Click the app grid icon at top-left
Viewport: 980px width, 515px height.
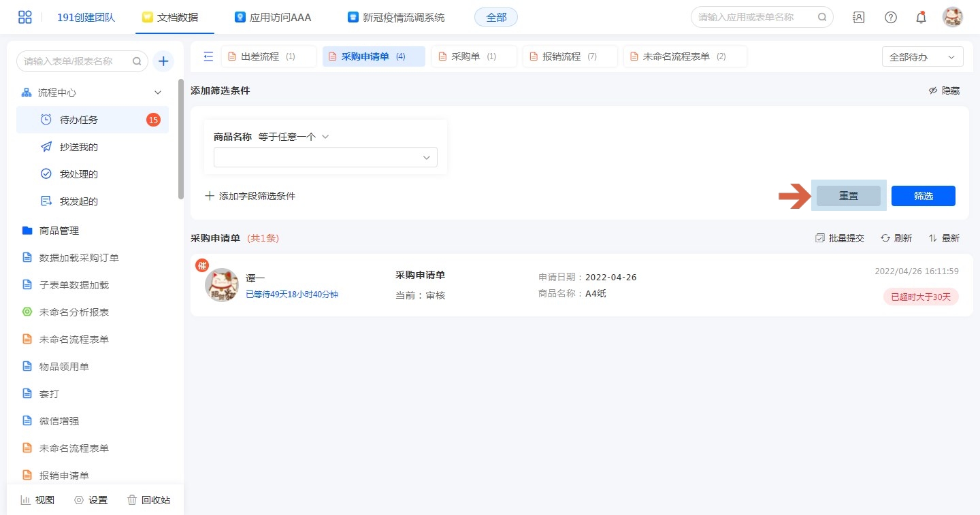click(25, 17)
